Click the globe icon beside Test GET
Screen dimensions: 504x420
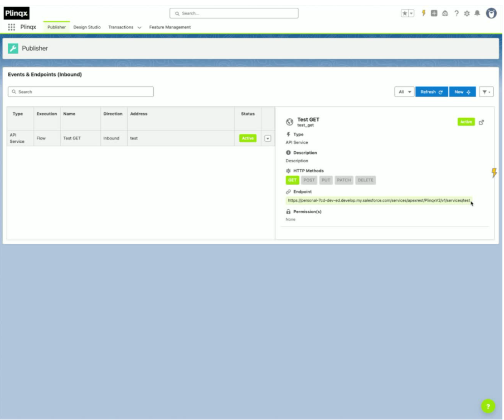[x=289, y=122]
